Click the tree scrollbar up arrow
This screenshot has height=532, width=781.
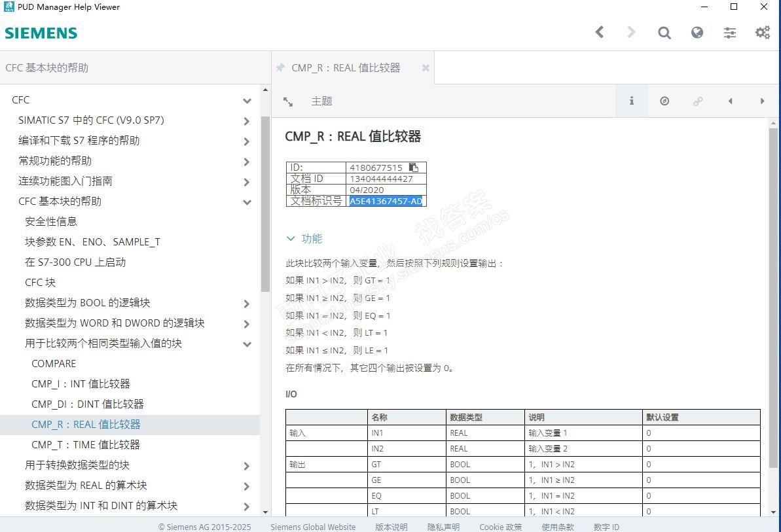265,90
